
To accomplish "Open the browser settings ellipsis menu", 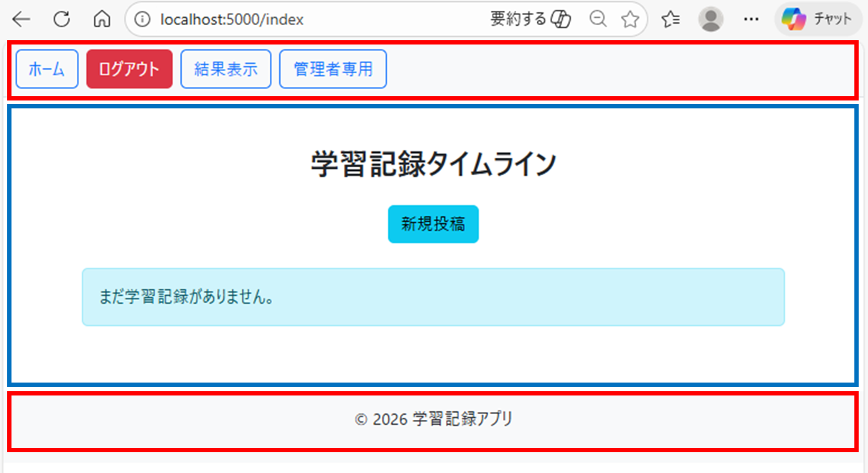I will click(x=751, y=19).
